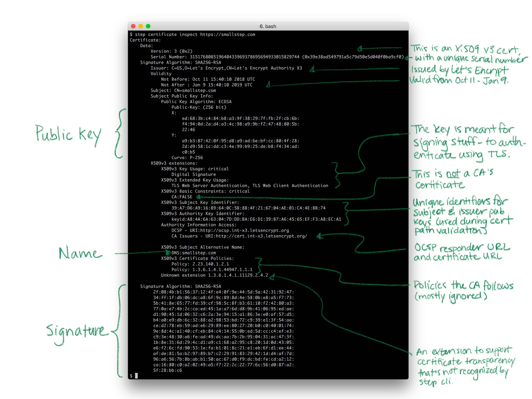Screen dimensions: 532x399
Task: Click the "6. bash" window title
Action: 268,26
